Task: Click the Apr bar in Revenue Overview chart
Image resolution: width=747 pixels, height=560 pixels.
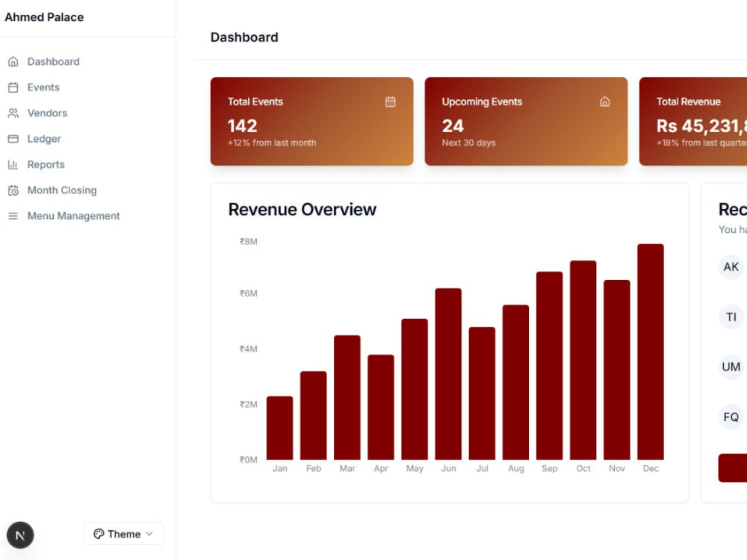Action: [381, 407]
